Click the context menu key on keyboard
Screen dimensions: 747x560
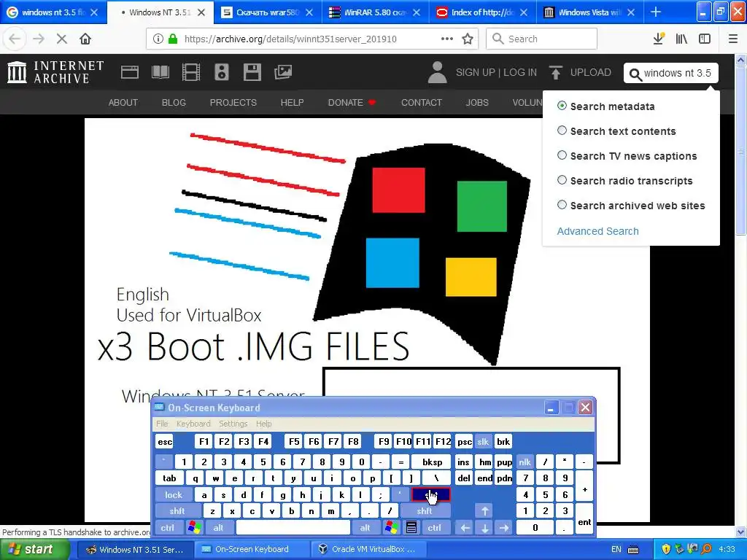tap(411, 528)
